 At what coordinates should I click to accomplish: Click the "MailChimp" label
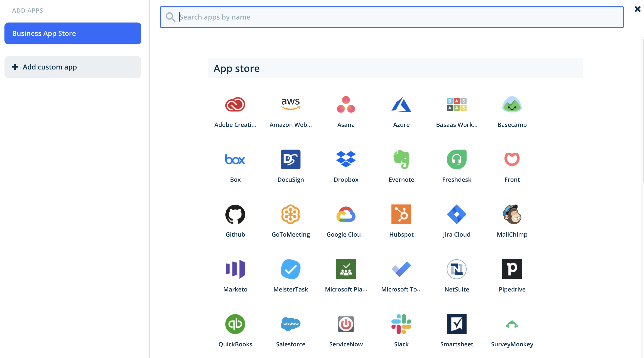512,234
